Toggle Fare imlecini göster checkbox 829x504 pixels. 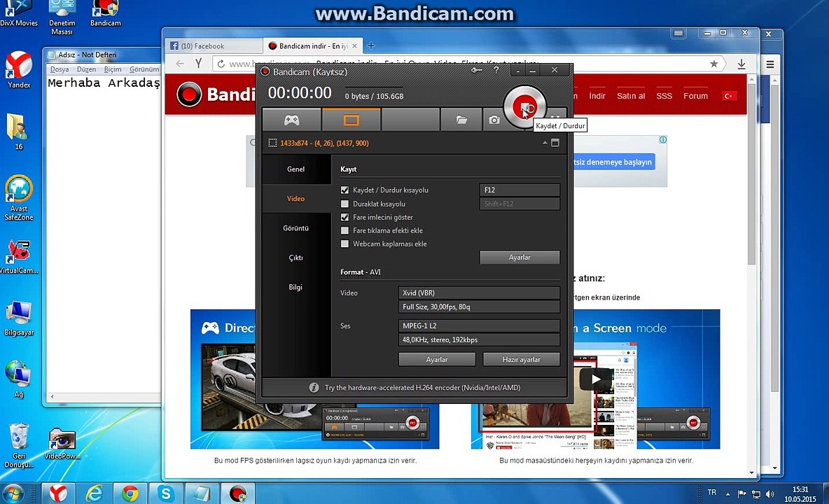[x=344, y=217]
